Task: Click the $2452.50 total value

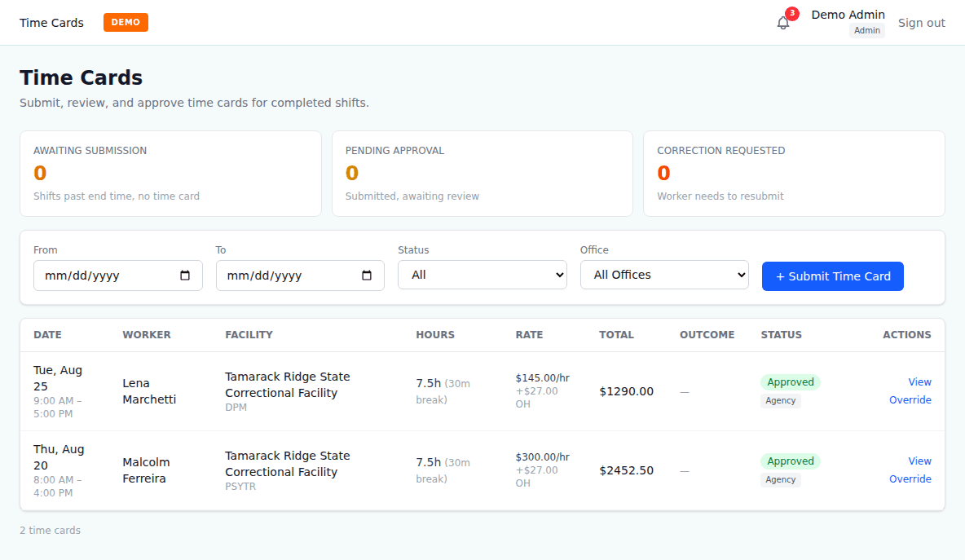Action: 627,470
